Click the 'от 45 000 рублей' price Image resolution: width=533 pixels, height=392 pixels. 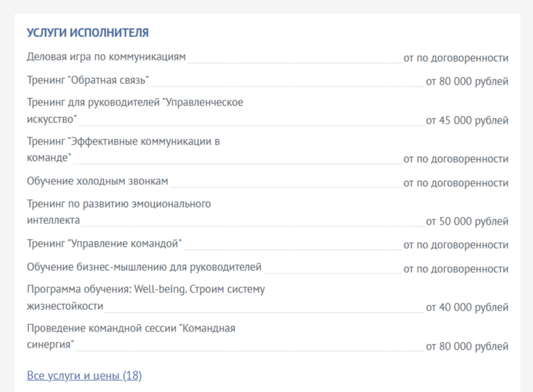[x=467, y=120]
